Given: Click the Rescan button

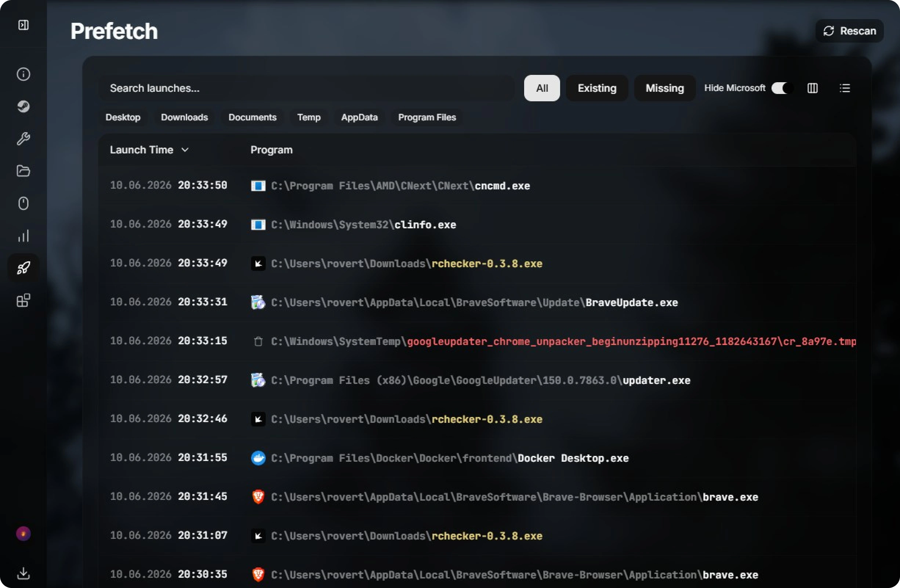Looking at the screenshot, I should coord(849,31).
